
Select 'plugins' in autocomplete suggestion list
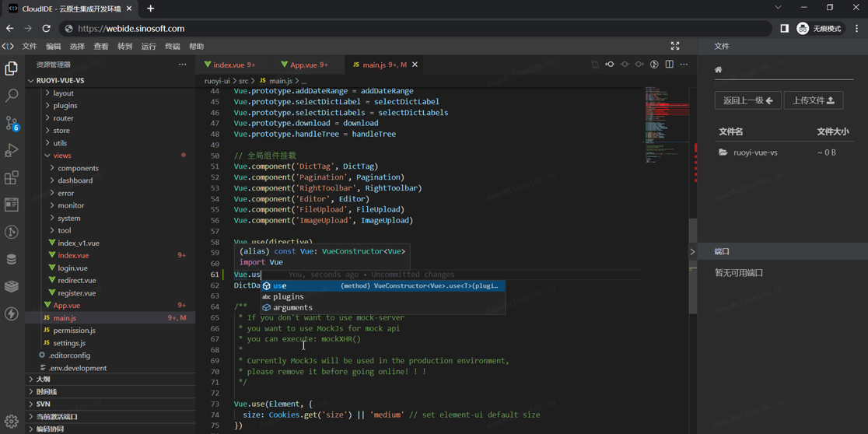click(289, 297)
